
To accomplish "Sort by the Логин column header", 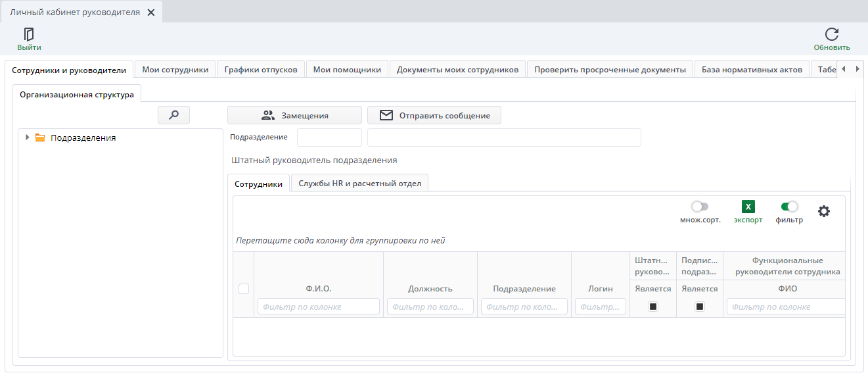I will (x=601, y=288).
